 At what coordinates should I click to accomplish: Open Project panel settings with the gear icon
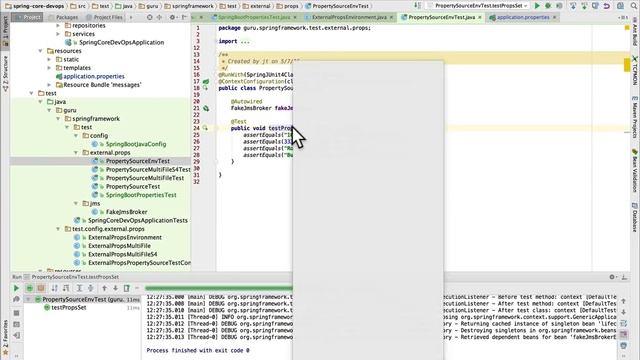tap(172, 17)
